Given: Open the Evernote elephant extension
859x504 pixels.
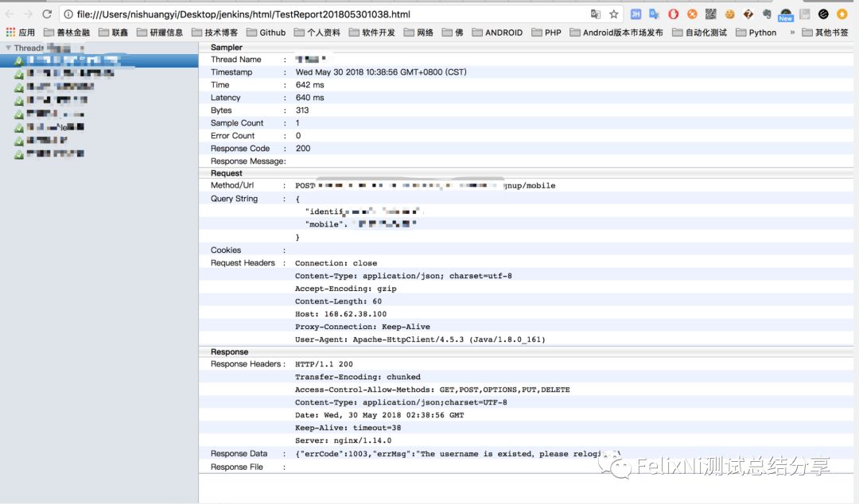Looking at the screenshot, I should point(767,14).
